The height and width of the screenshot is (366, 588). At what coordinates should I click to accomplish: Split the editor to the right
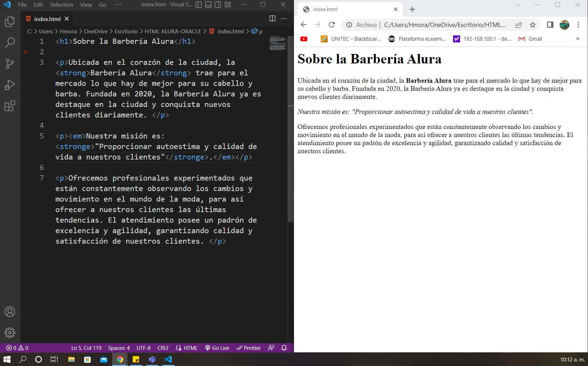pyautogui.click(x=272, y=19)
